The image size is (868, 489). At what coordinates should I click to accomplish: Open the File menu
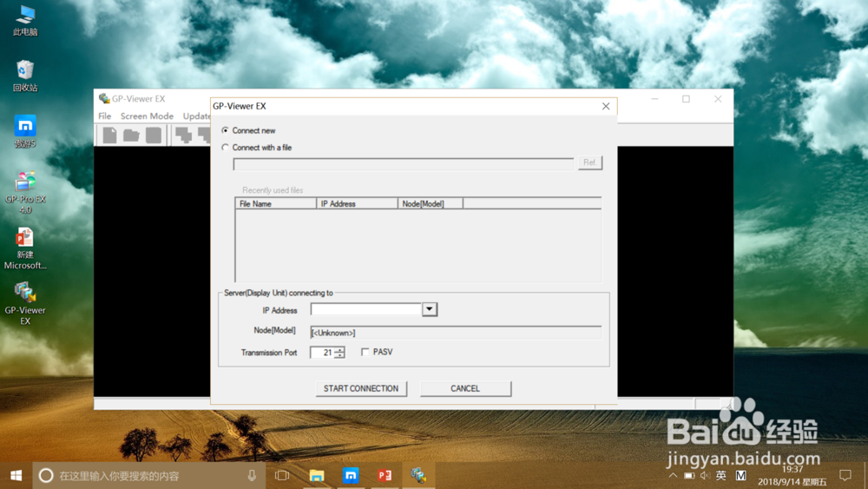tap(105, 116)
